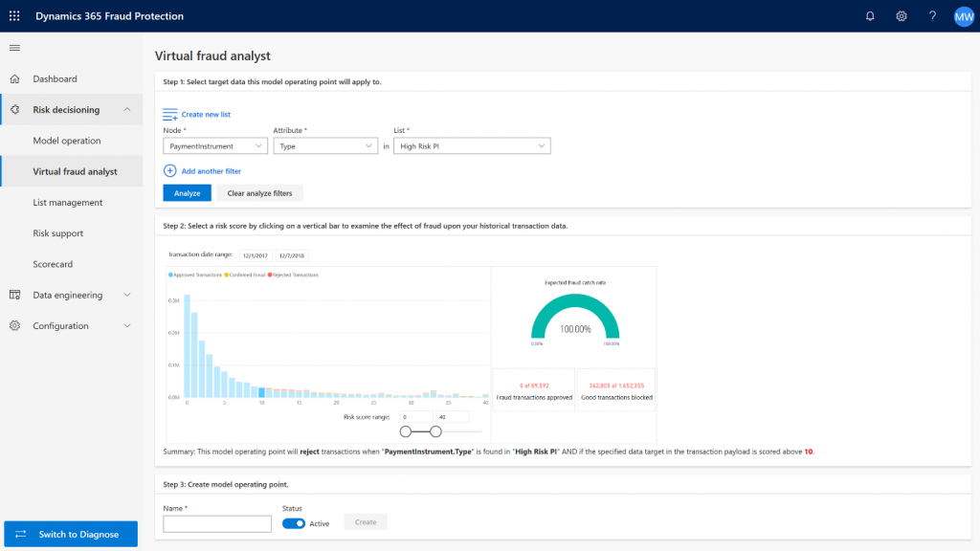Click the blue Analyze button
Viewport: 980px width, 551px height.
coord(187,193)
